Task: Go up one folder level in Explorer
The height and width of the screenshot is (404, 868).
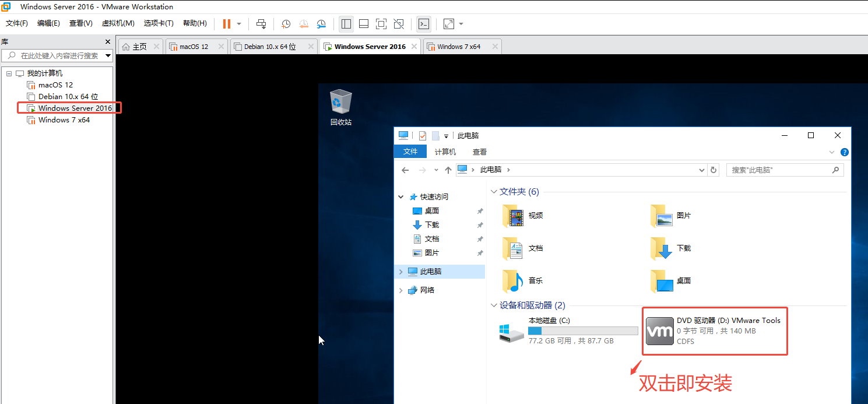Action: pyautogui.click(x=448, y=170)
